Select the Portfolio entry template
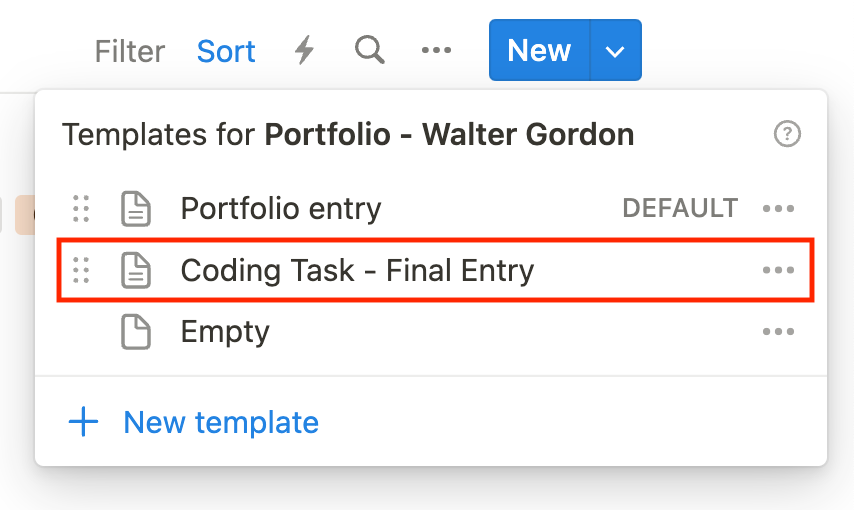 tap(281, 209)
